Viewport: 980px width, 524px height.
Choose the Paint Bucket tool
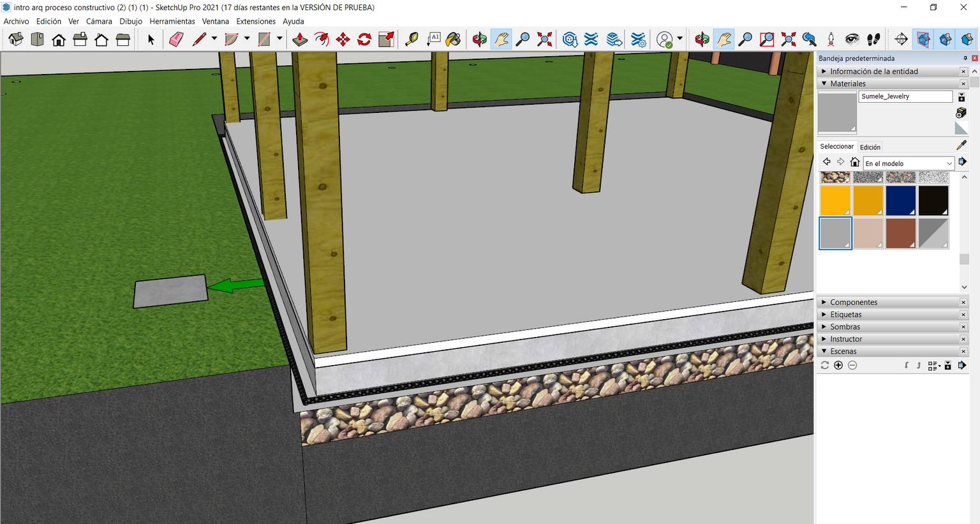click(453, 40)
